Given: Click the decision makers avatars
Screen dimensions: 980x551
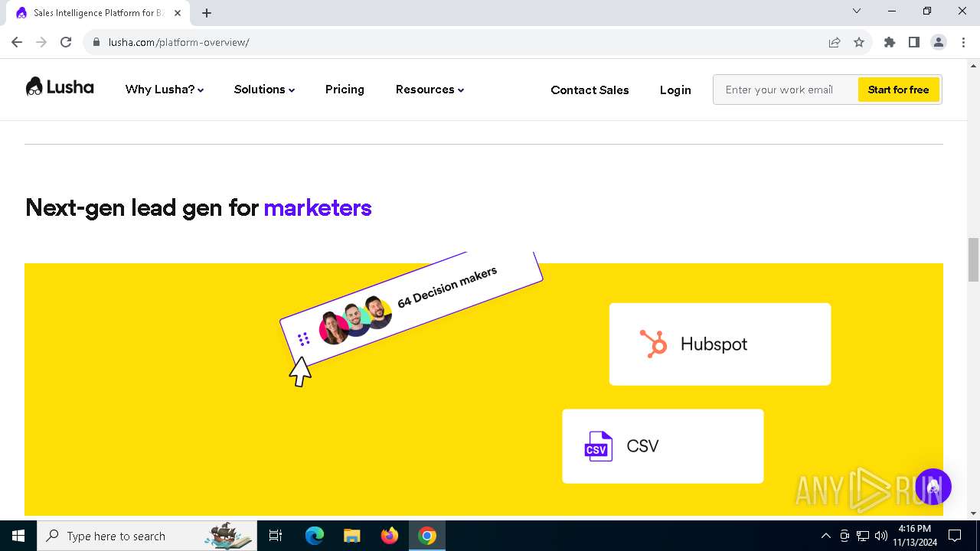Looking at the screenshot, I should click(x=356, y=320).
